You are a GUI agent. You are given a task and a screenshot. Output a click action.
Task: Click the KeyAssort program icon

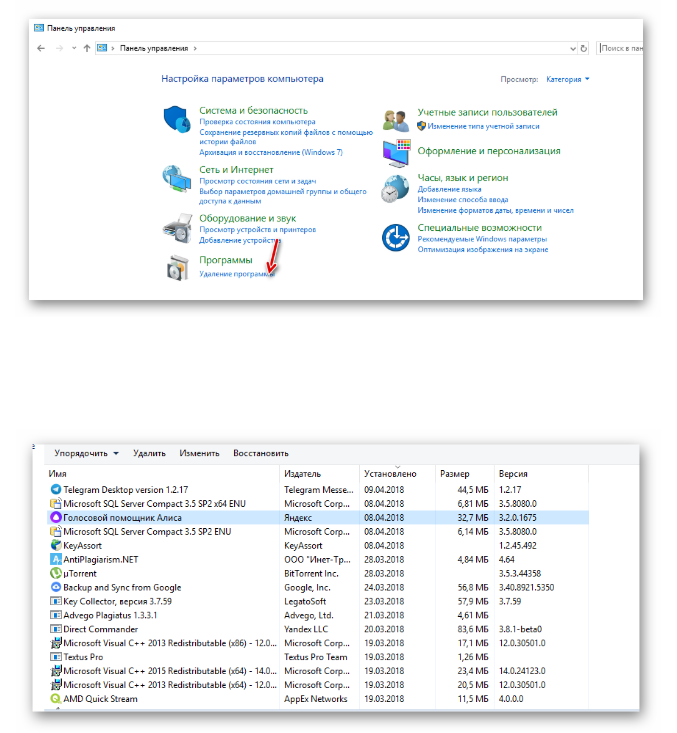[x=56, y=545]
